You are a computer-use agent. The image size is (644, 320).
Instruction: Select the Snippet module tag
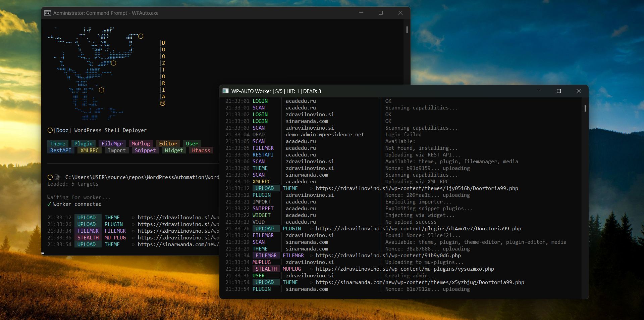[x=145, y=150]
